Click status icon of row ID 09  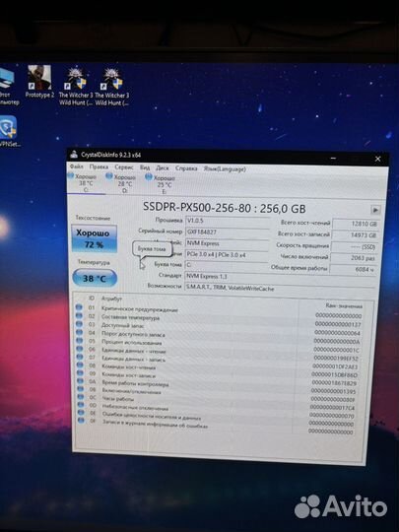(80, 372)
